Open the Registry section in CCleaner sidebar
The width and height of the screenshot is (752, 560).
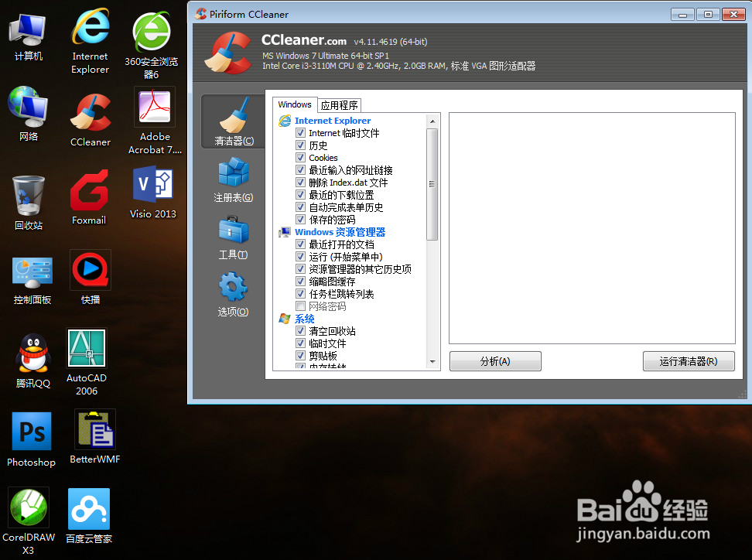click(x=234, y=179)
